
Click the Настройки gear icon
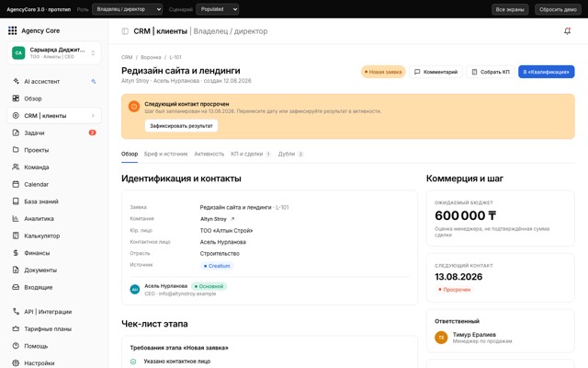click(16, 362)
